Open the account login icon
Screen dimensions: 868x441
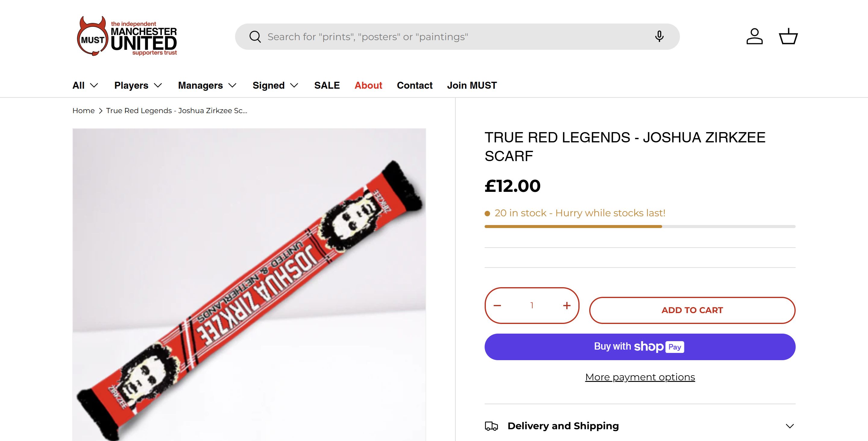pos(754,36)
